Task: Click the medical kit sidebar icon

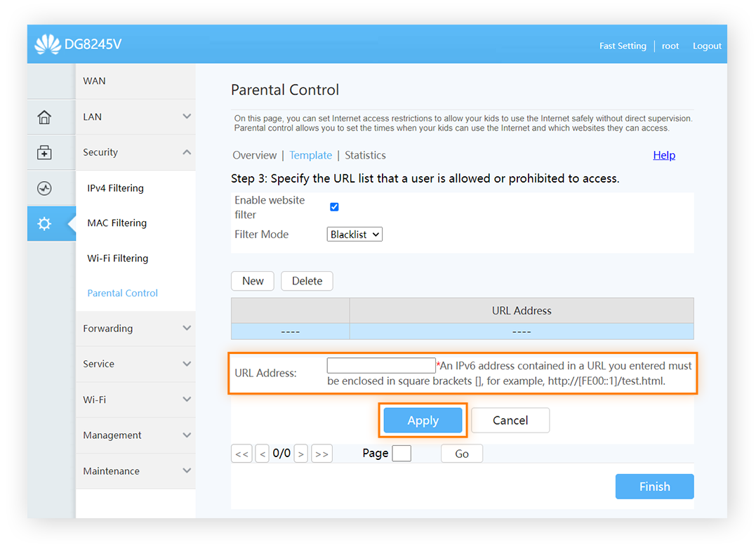Action: [44, 153]
